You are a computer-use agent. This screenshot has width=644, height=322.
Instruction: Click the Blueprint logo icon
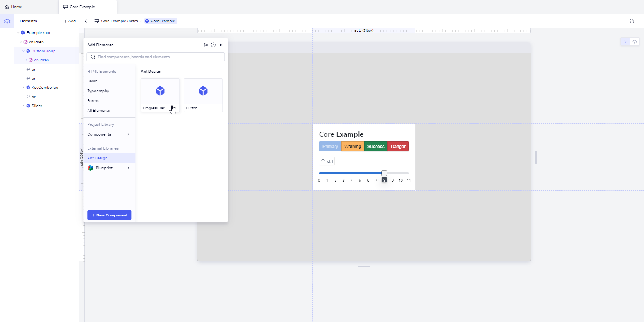90,168
